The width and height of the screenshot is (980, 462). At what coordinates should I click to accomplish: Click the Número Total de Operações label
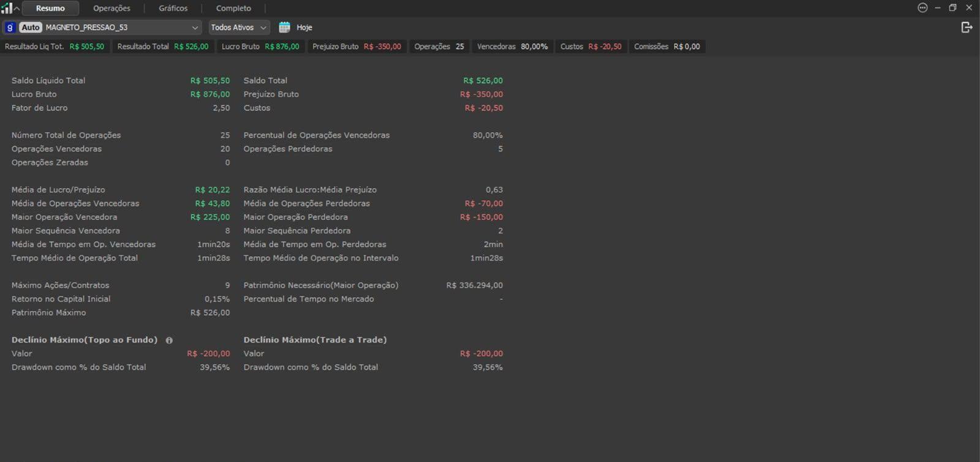pos(66,135)
